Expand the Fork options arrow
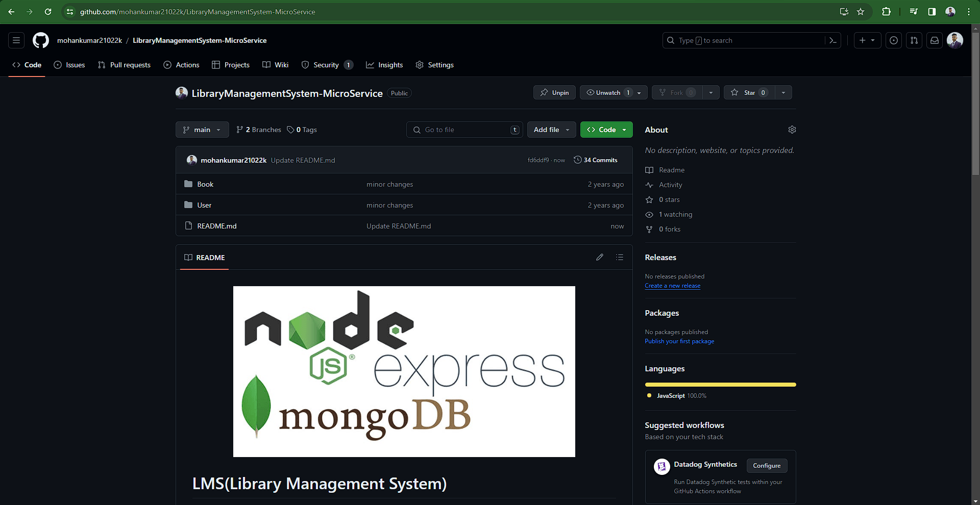This screenshot has width=980, height=505. pos(711,92)
